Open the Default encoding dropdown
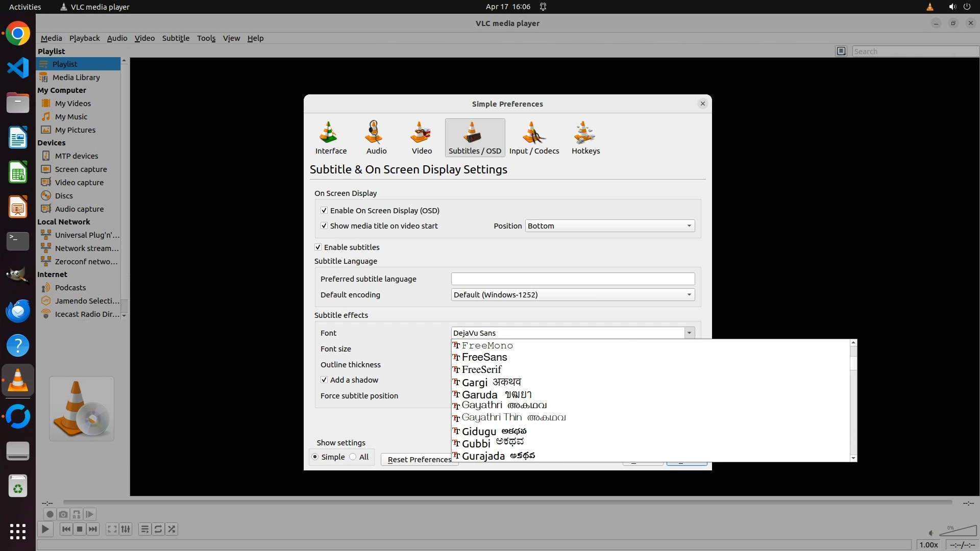 (x=573, y=294)
